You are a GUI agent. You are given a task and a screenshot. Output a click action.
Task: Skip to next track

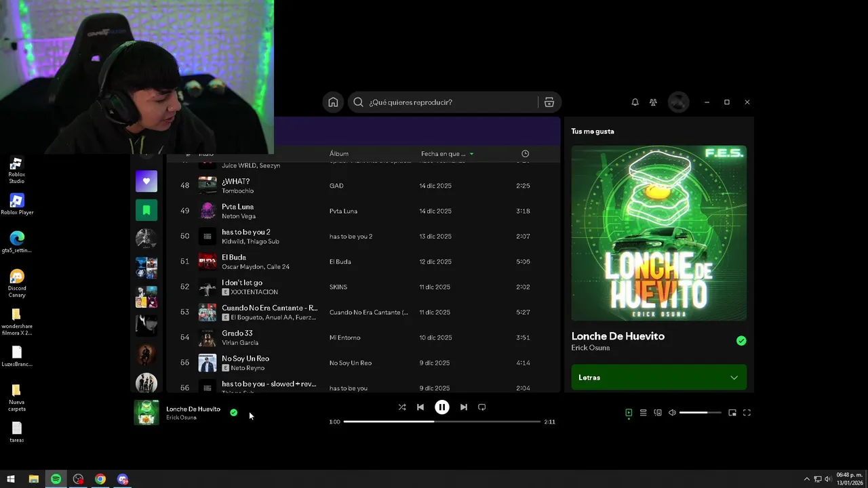[464, 407]
